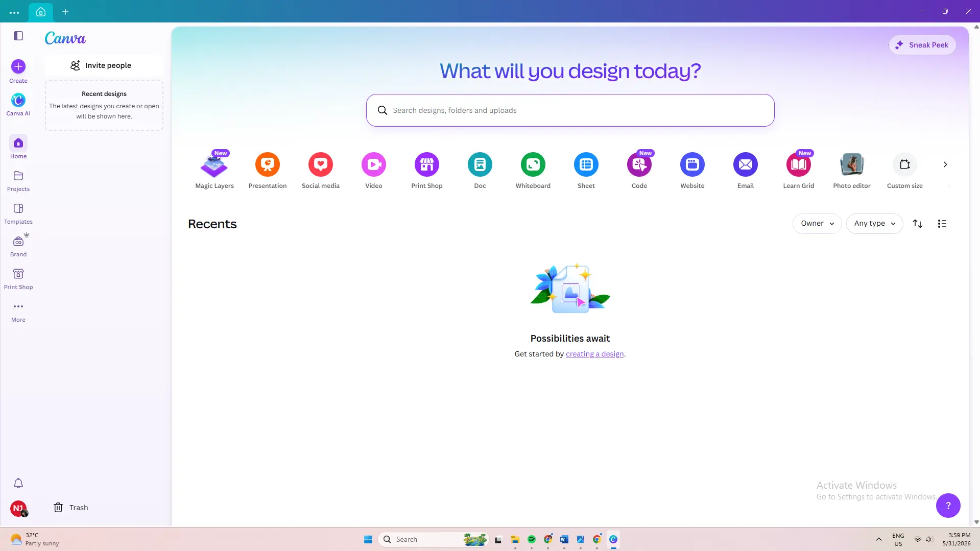Create a new Sheet
Screen dimensions: 980x551
point(586,171)
